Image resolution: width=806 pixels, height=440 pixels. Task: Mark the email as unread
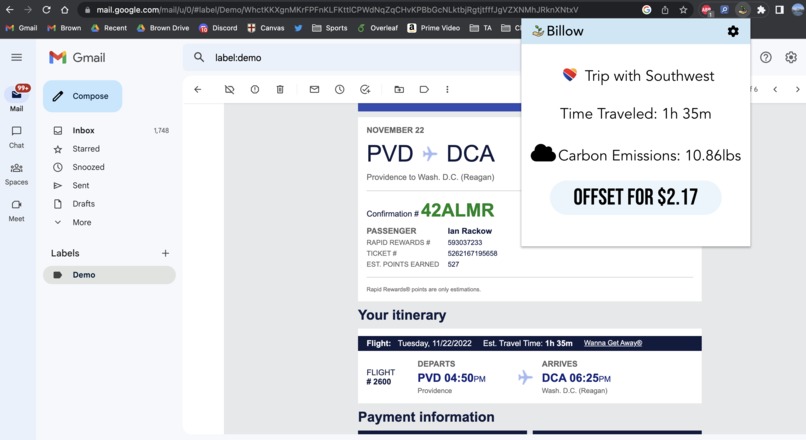(314, 89)
